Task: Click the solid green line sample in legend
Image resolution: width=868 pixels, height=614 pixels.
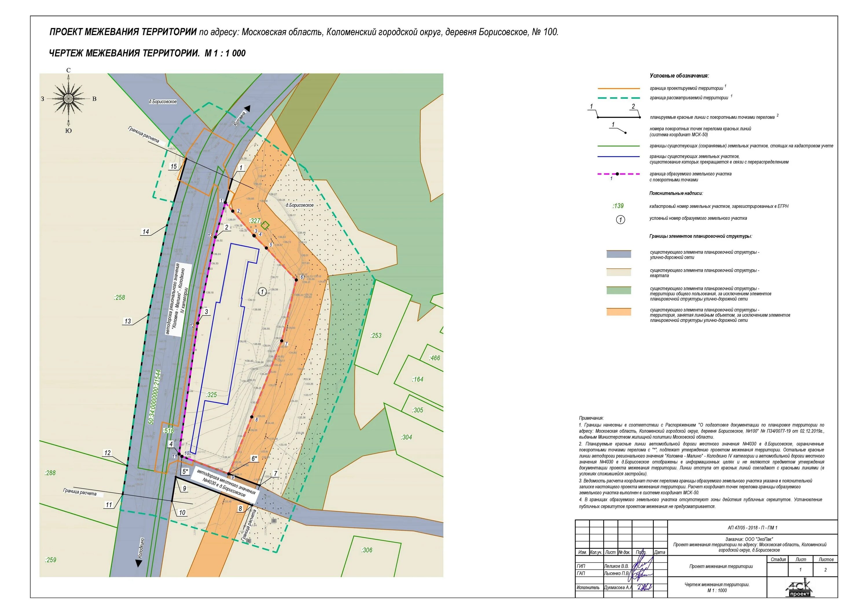Action: pyautogui.click(x=619, y=146)
